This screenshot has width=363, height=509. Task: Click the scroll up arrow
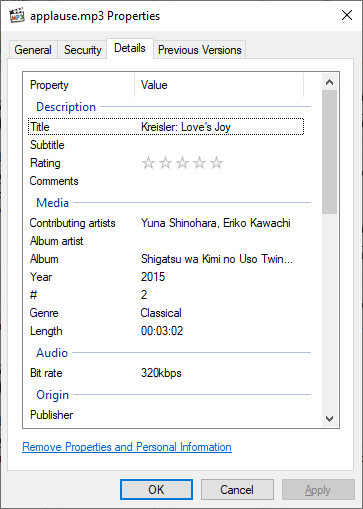[330, 82]
